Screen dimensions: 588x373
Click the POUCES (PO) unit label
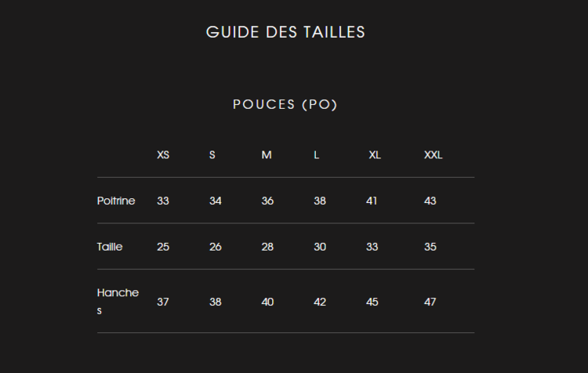(285, 104)
